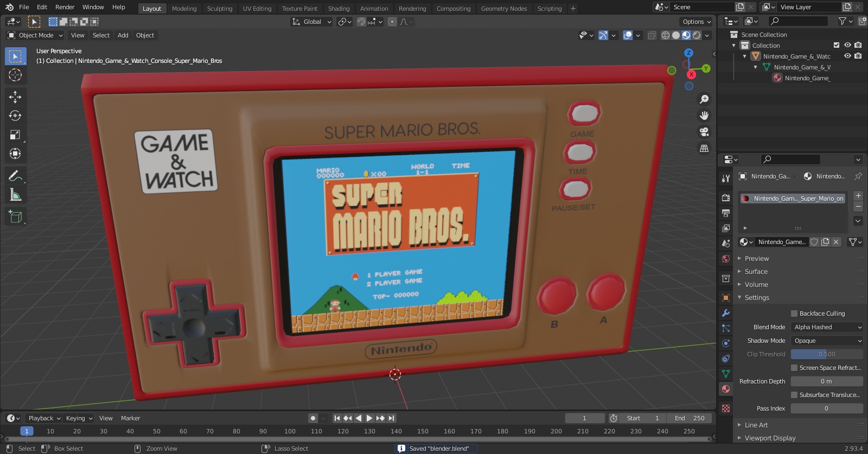Click the zoom view magnifier gizmo
This screenshot has width=868, height=454.
tap(704, 99)
